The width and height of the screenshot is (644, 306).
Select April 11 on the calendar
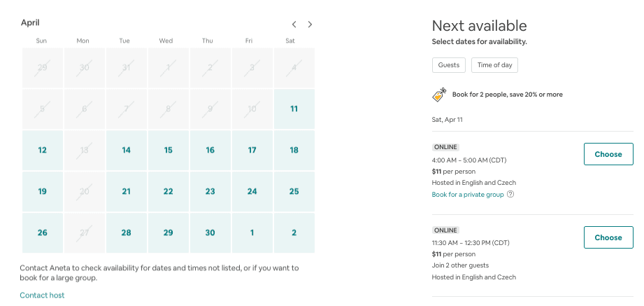click(294, 109)
